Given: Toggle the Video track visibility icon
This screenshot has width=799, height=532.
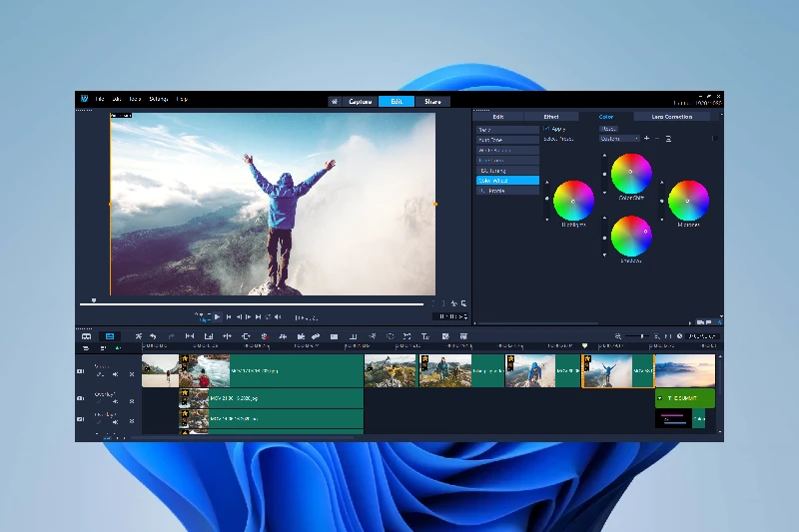Looking at the screenshot, I should [x=81, y=371].
